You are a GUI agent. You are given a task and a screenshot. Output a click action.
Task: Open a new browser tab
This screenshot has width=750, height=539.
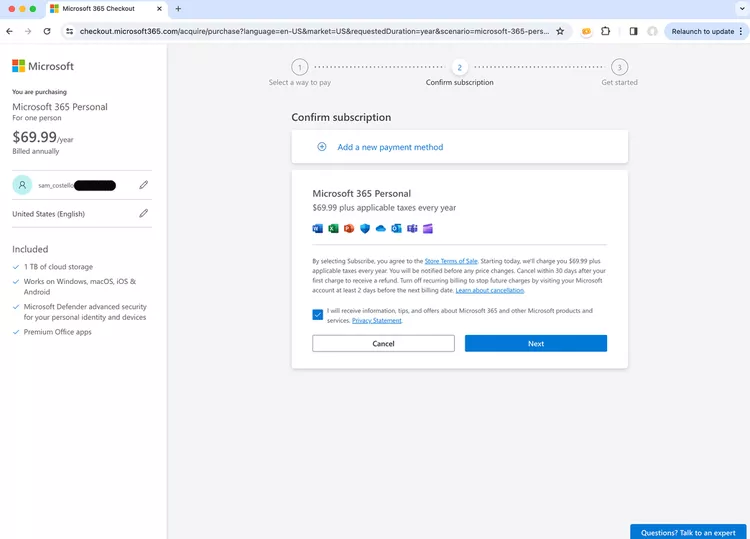[x=178, y=9]
